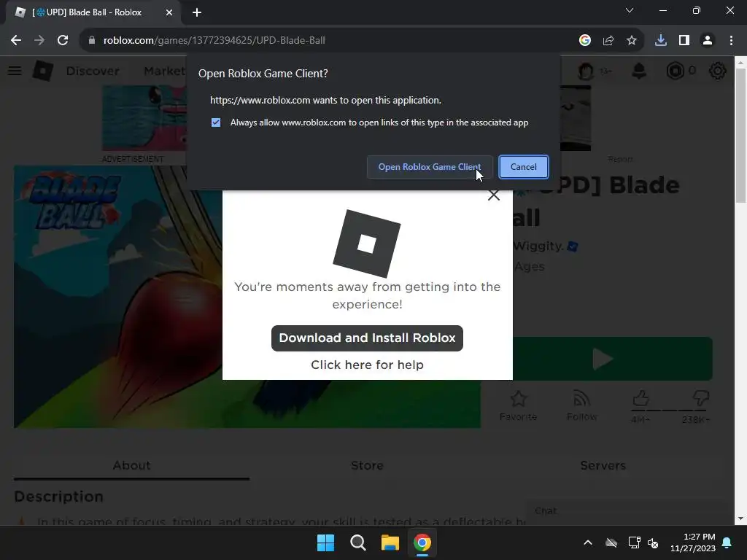
Task: Click Download and Install Roblox button
Action: coord(368,338)
